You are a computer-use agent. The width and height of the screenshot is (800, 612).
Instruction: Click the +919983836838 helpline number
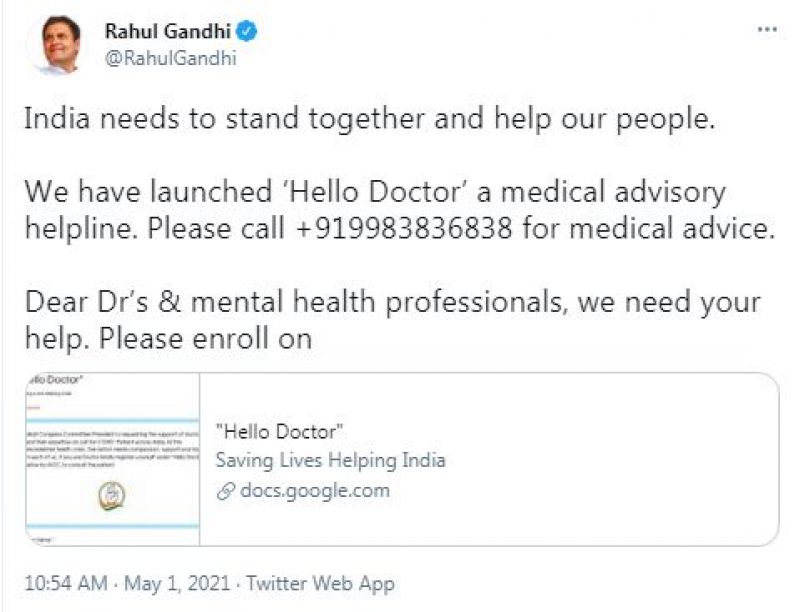click(404, 228)
